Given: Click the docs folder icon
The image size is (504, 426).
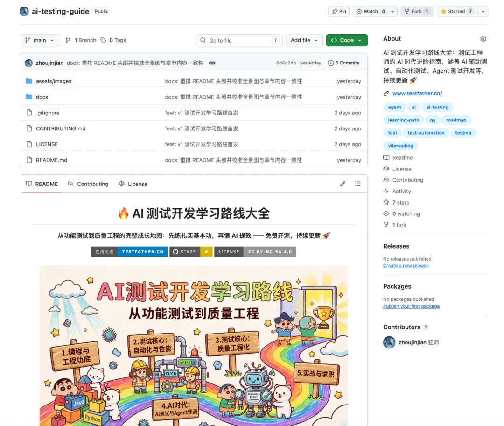Looking at the screenshot, I should point(29,97).
